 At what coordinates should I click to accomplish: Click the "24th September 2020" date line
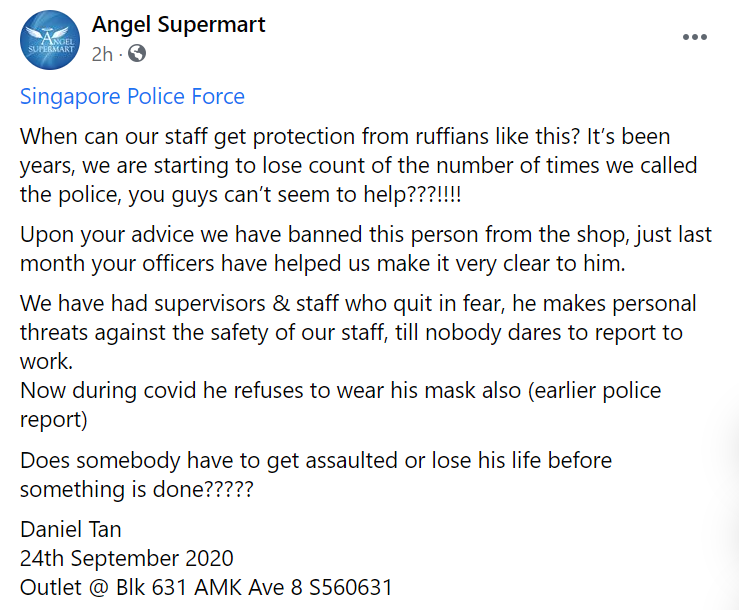click(x=126, y=557)
